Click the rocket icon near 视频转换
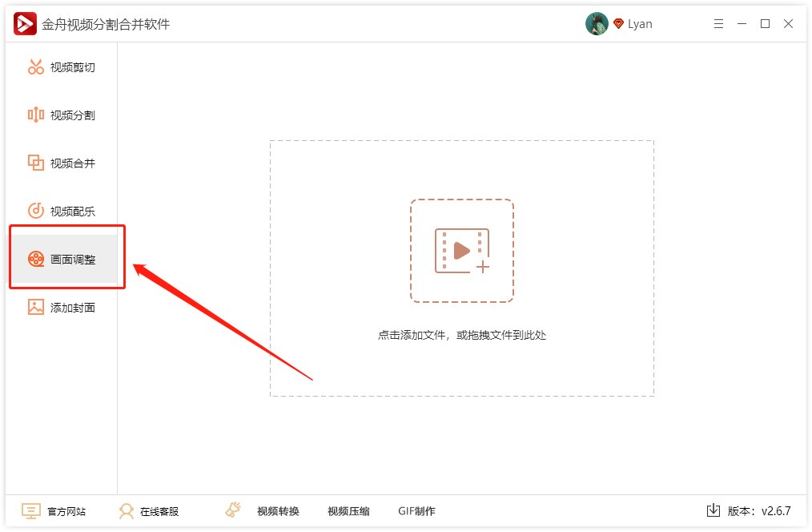 232,510
